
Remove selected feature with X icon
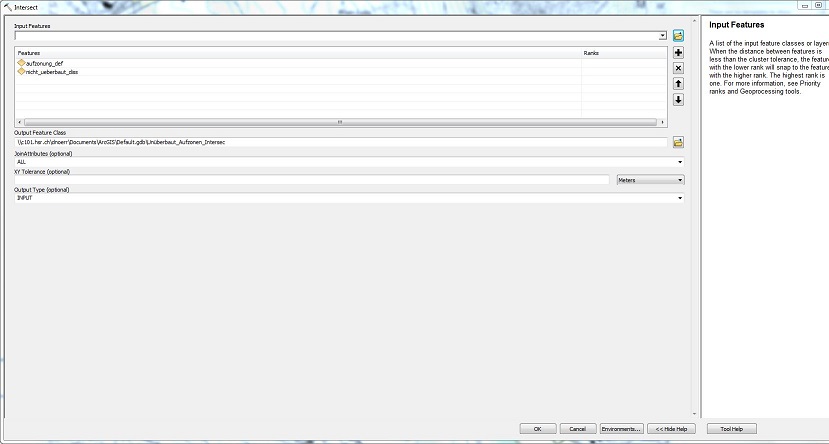tap(678, 68)
